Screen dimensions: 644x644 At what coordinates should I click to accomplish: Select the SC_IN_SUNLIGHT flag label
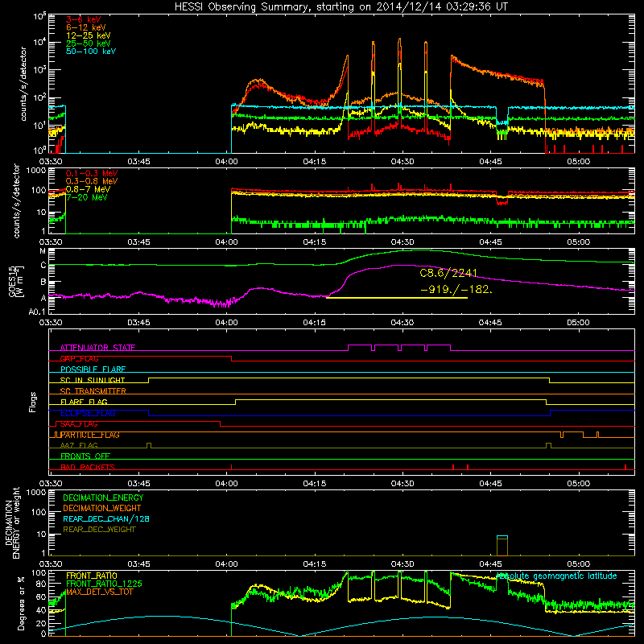pyautogui.click(x=93, y=380)
